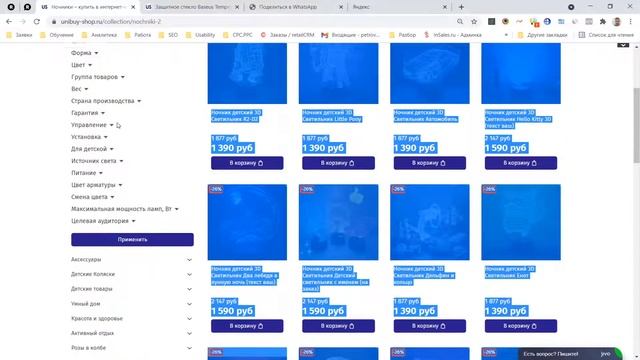Expand the Источник света filter
This screenshot has width=640, height=360.
click(97, 161)
